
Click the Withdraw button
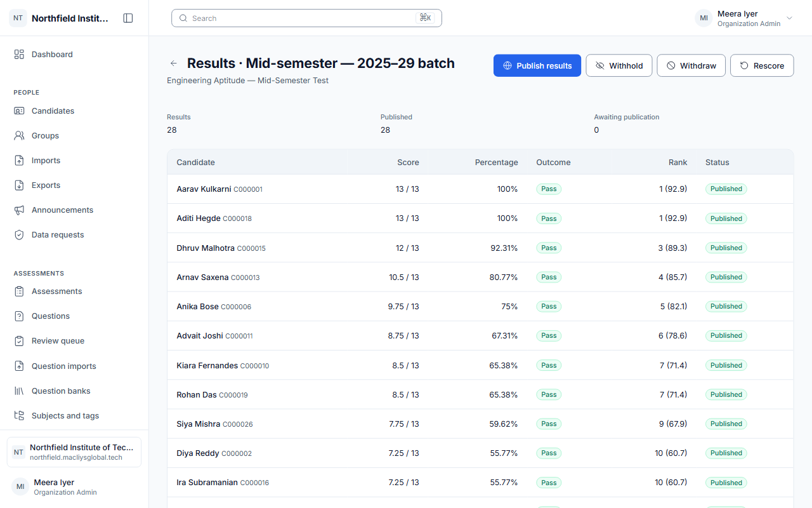[x=691, y=65]
